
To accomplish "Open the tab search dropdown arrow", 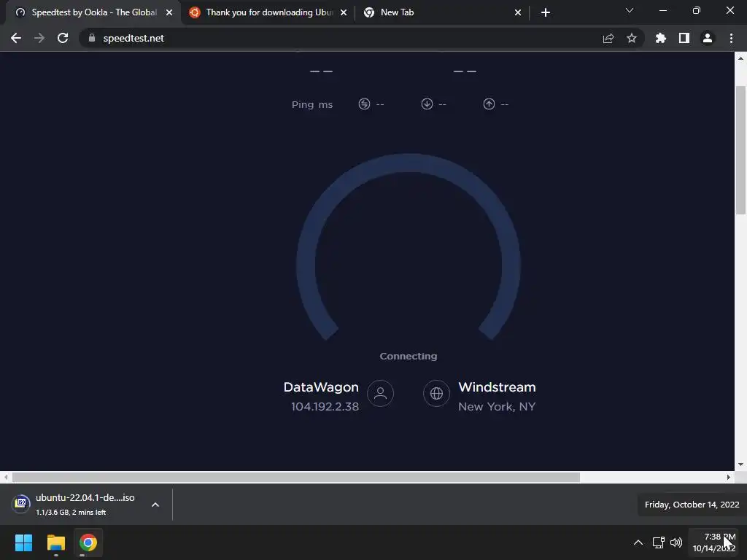I will pos(630,10).
